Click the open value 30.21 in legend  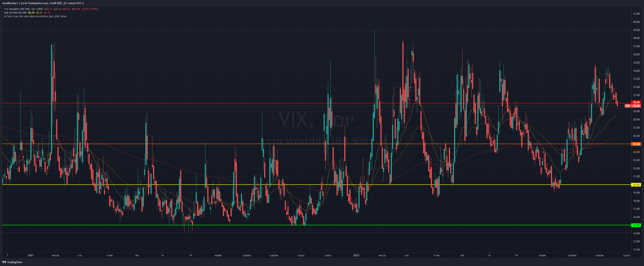pyautogui.click(x=49, y=9)
